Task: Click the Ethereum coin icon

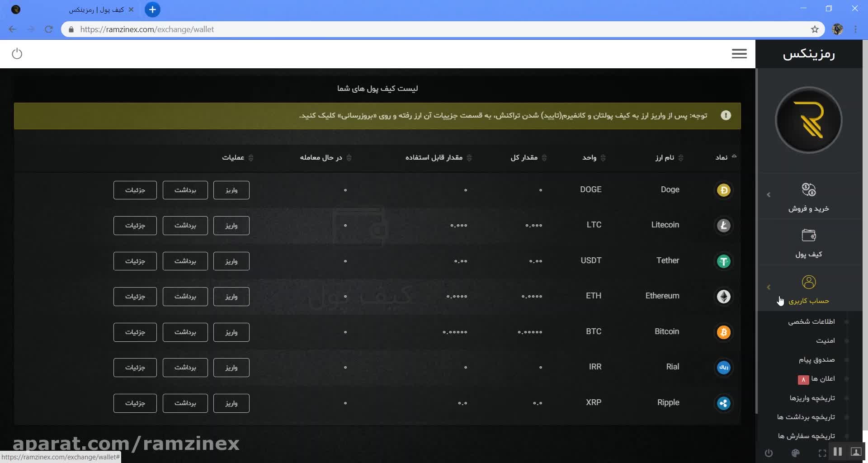Action: (723, 297)
